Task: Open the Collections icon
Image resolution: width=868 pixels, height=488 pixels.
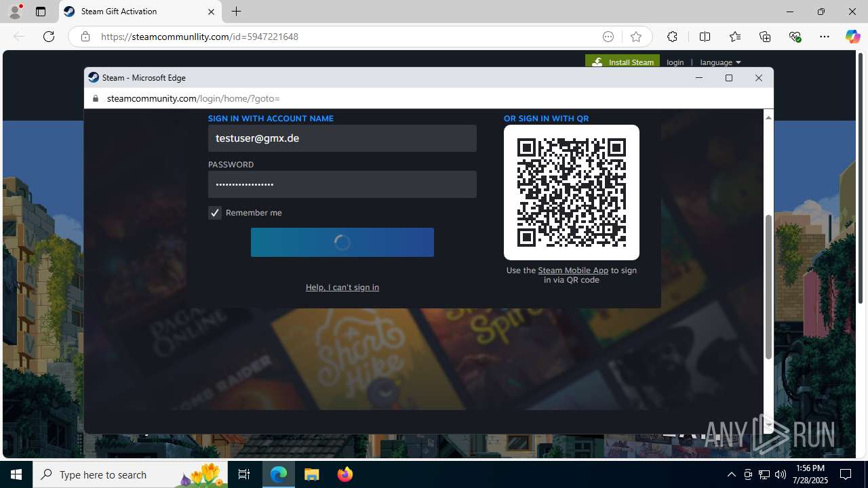Action: [765, 37]
